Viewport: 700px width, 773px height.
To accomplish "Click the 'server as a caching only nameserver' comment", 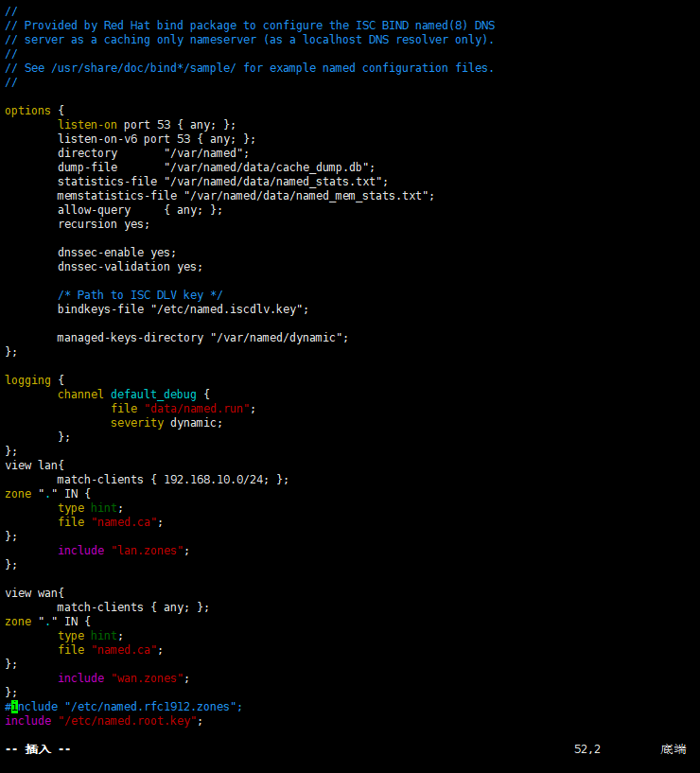I will point(250,40).
